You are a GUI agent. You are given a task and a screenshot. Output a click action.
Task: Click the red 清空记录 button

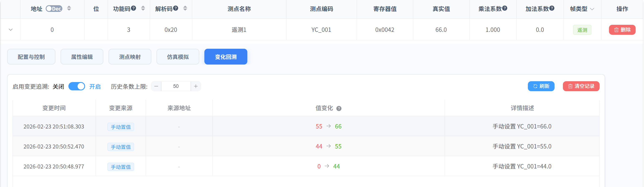pos(581,86)
